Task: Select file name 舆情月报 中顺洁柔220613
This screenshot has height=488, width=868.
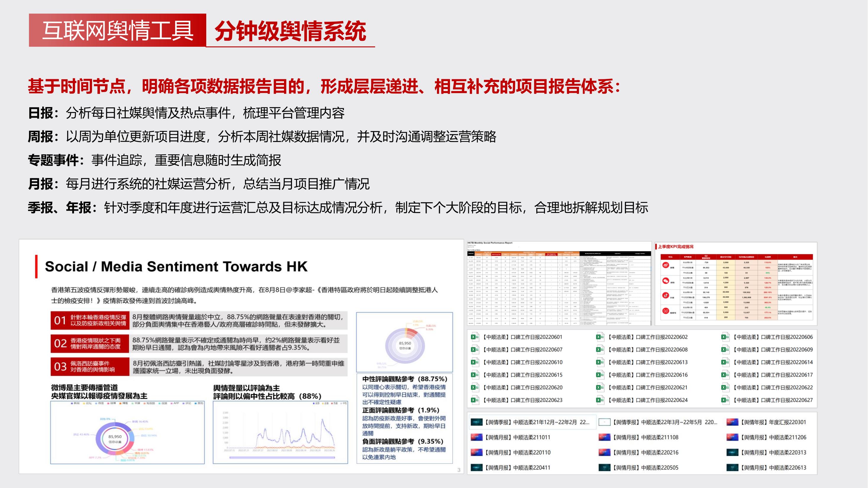Action: point(774,468)
